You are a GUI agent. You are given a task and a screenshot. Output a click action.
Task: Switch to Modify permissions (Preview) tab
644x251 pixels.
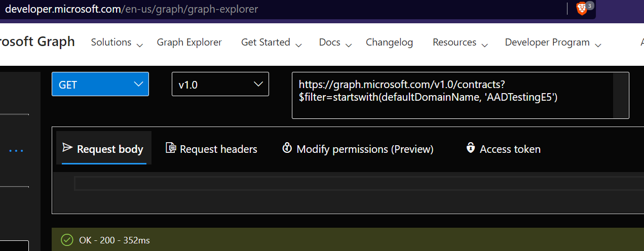tap(358, 149)
